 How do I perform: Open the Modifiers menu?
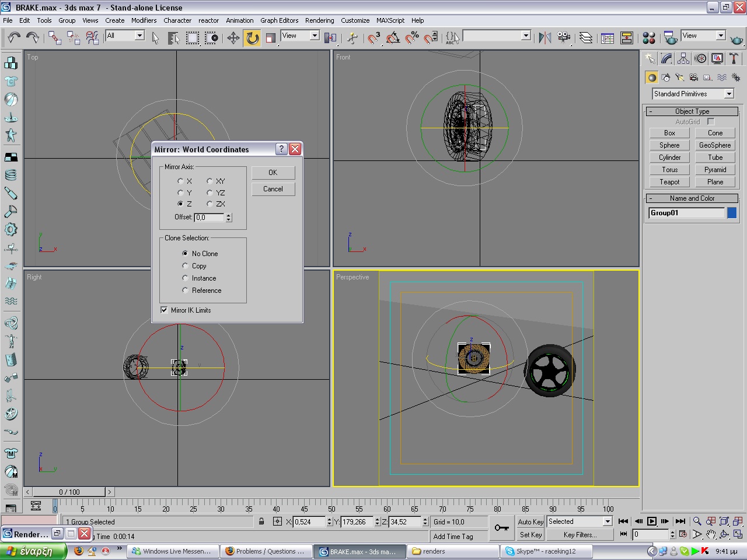point(144,20)
